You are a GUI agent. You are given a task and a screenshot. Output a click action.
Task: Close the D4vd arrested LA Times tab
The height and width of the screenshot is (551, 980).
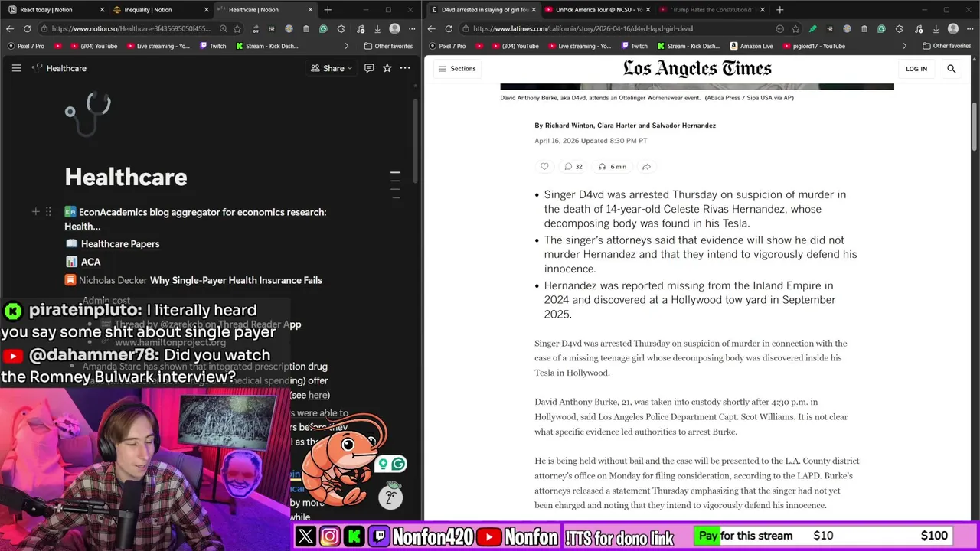click(534, 10)
